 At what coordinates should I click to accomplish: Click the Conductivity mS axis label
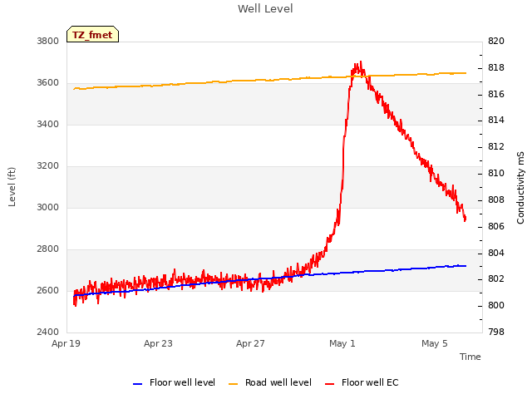coord(520,188)
